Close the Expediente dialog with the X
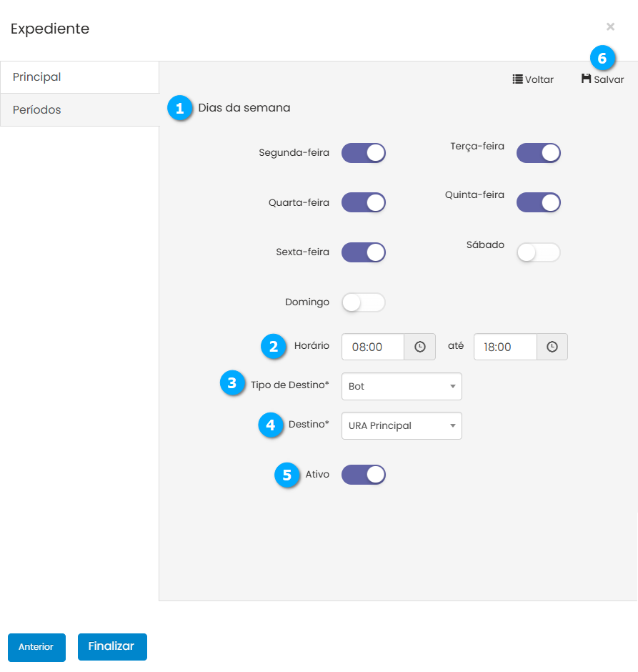This screenshot has height=672, width=638. [610, 27]
